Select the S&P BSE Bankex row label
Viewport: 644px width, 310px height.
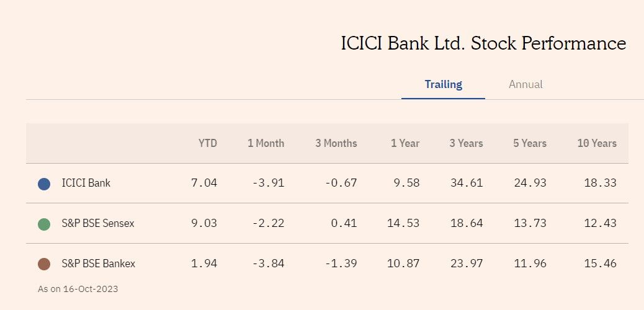[99, 263]
